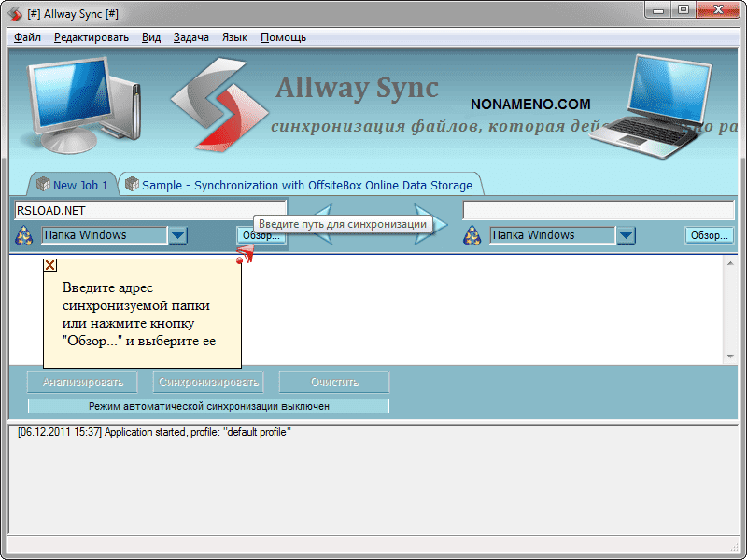Click the Allway Sync icon in the title bar
Screen dimensions: 747x560
click(15, 14)
